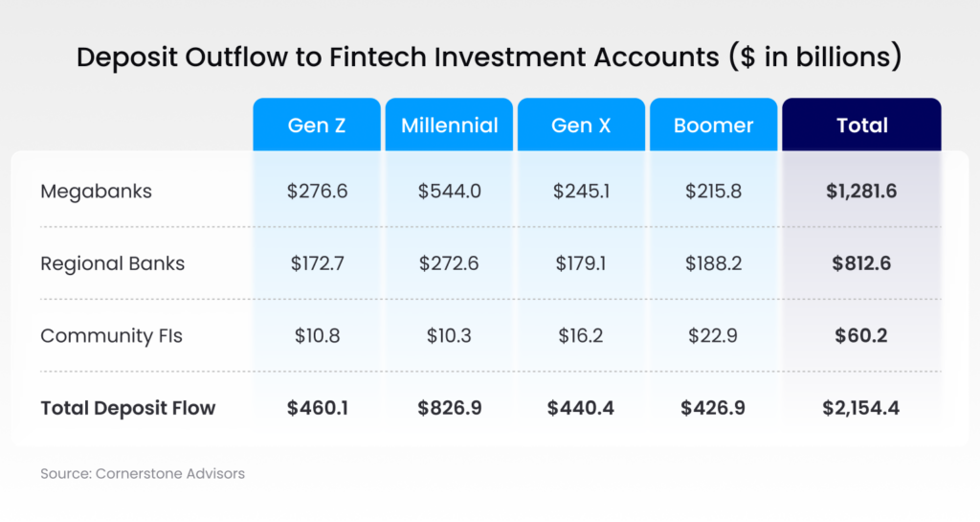Select the Millennial column header
The image size is (980, 522).
click(x=449, y=125)
